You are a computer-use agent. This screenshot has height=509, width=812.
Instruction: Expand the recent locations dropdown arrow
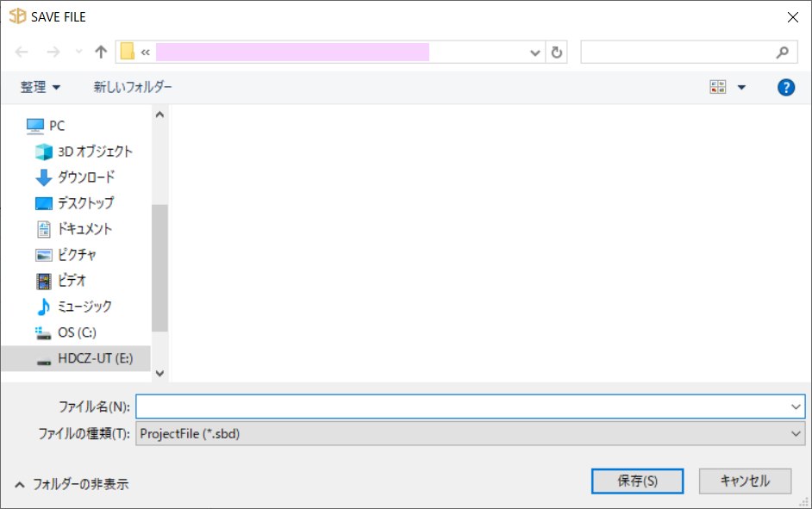click(x=79, y=53)
